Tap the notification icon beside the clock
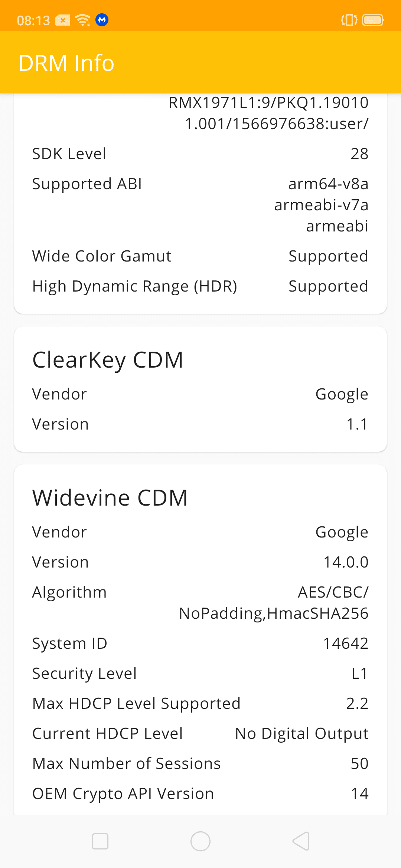Screen dimensions: 401x868 tap(63, 20)
